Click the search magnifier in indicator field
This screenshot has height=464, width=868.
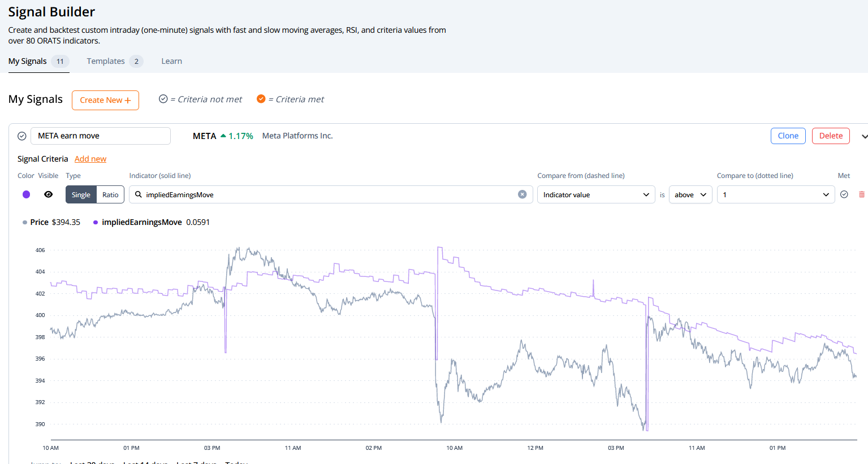(138, 194)
